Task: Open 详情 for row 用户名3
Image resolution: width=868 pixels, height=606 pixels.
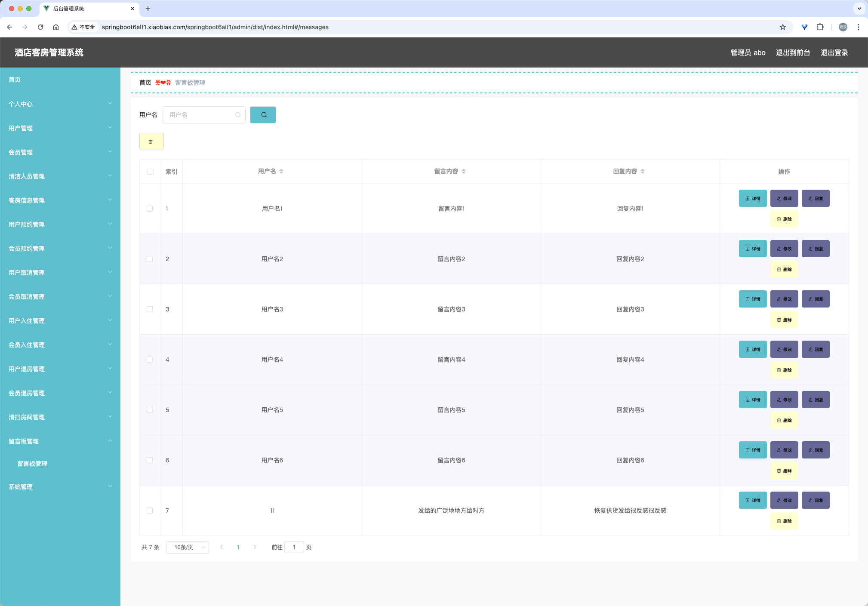Action: click(753, 299)
